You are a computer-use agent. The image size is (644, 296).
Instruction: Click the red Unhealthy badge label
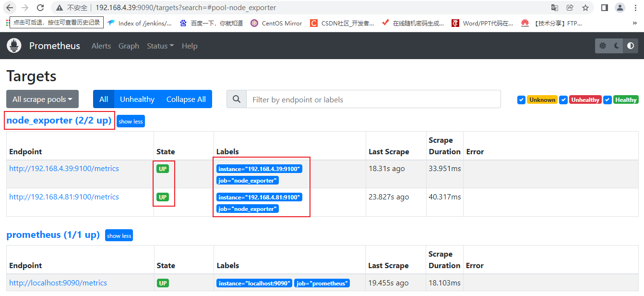click(x=585, y=99)
